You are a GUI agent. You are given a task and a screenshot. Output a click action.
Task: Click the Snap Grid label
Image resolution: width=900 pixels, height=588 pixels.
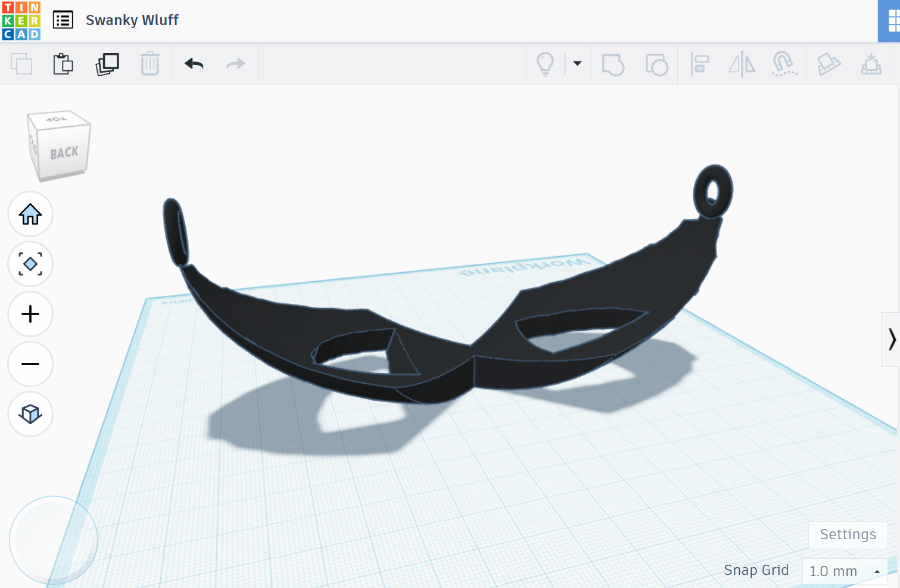(x=756, y=570)
